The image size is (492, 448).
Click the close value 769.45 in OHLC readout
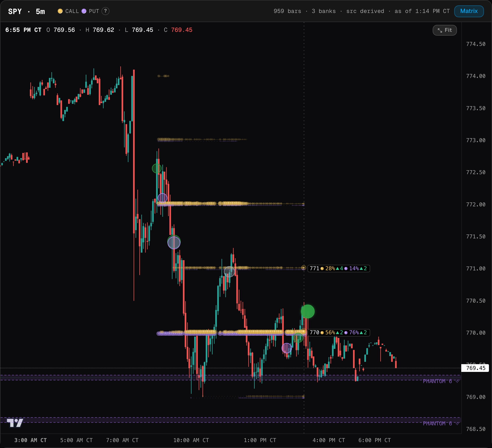[x=182, y=30]
